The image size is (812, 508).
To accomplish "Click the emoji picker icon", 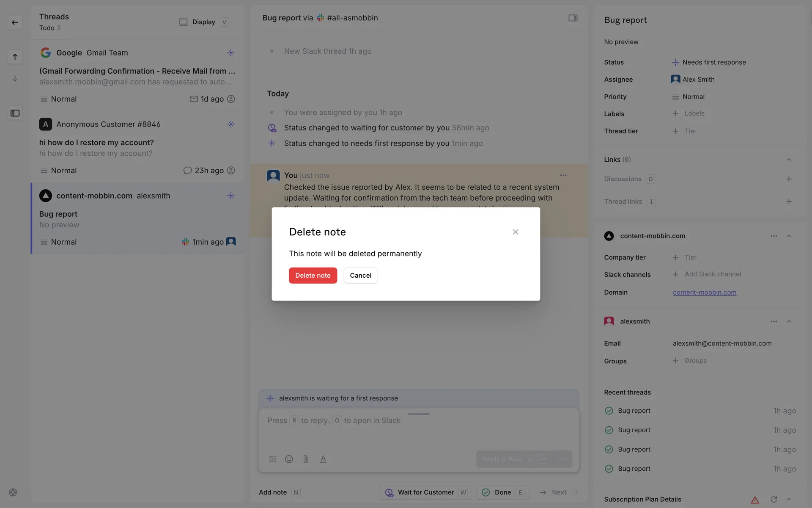I will tap(289, 459).
